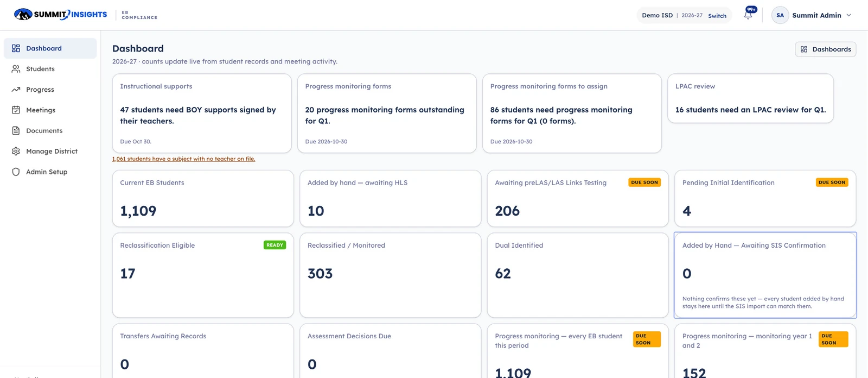Click the EB Compliance label in header
This screenshot has width=868, height=378.
coord(139,15)
